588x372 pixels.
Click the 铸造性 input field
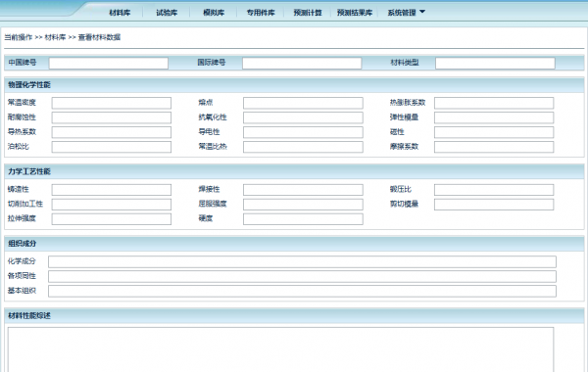point(112,190)
